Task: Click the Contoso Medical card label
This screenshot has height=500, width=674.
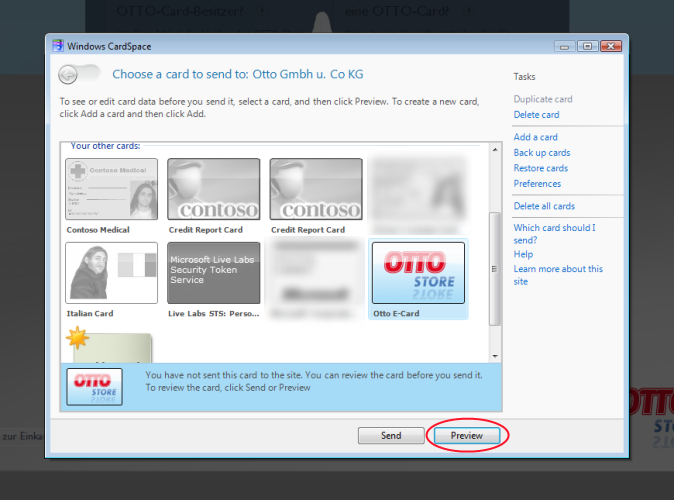Action: [98, 230]
